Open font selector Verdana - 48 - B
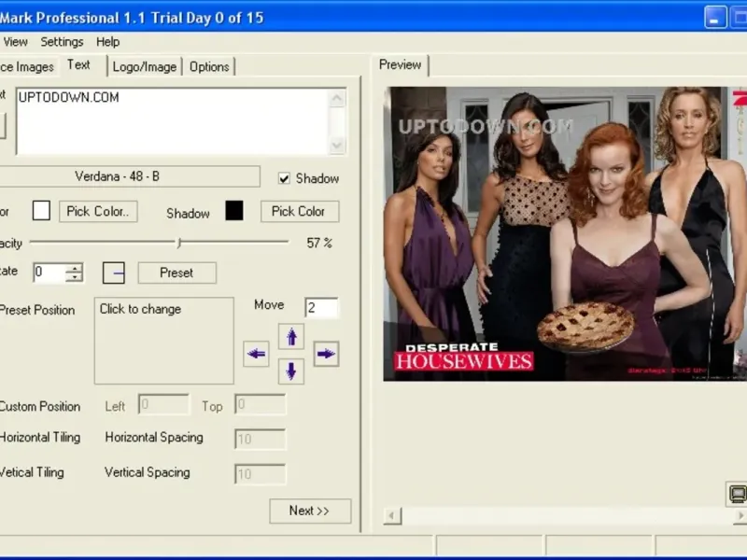 [129, 176]
